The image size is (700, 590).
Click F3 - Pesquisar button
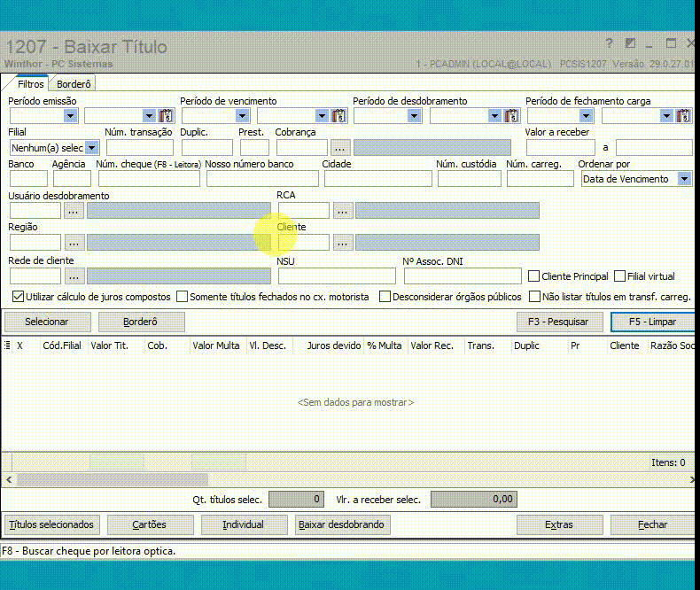click(x=558, y=322)
